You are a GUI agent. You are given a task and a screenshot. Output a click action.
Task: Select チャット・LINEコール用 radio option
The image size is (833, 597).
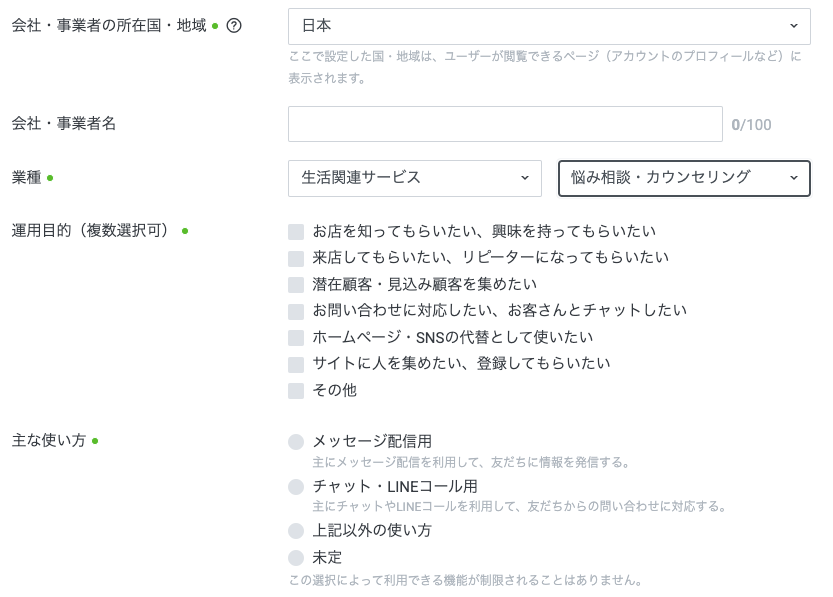click(x=296, y=487)
